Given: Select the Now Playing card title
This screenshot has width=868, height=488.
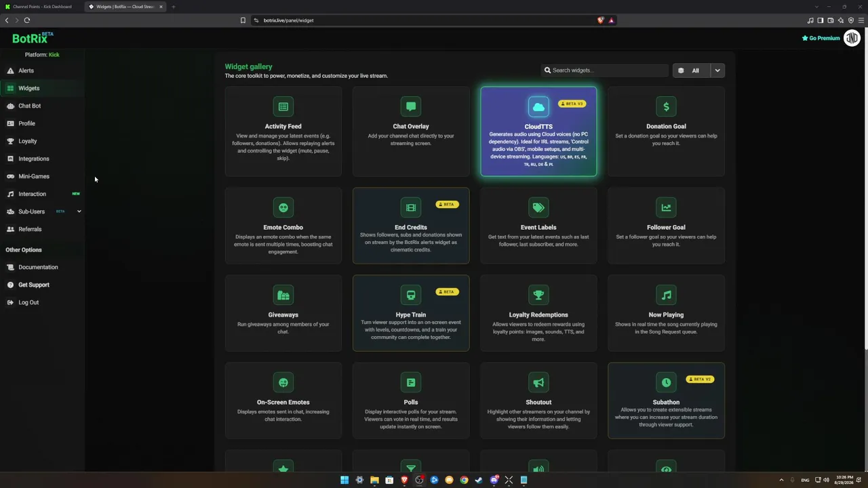Looking at the screenshot, I should (x=666, y=314).
